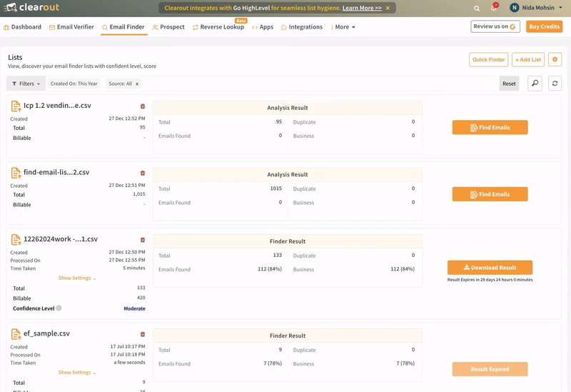This screenshot has height=392, width=571.
Task: Click the Finder Result header of 12262024work list
Action: (288, 241)
